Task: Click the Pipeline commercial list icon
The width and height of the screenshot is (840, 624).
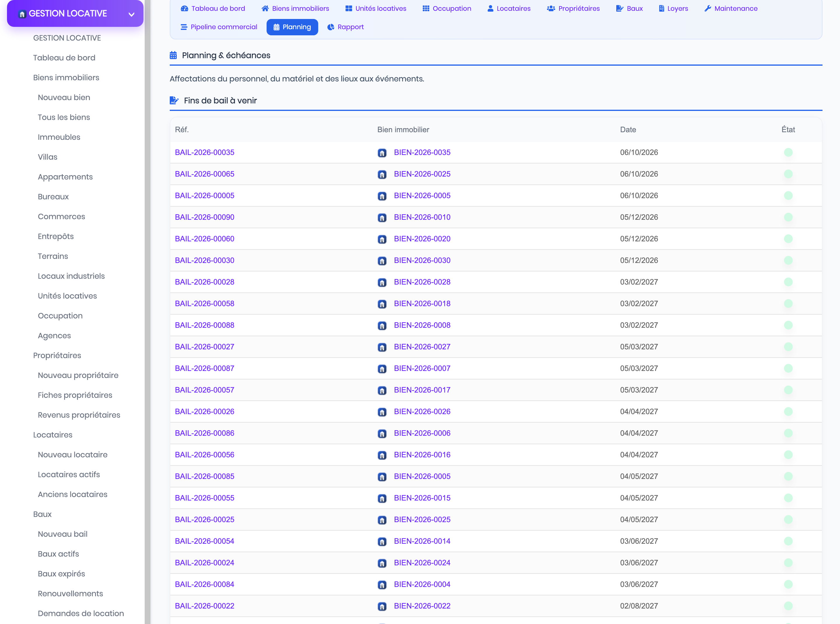Action: (184, 27)
